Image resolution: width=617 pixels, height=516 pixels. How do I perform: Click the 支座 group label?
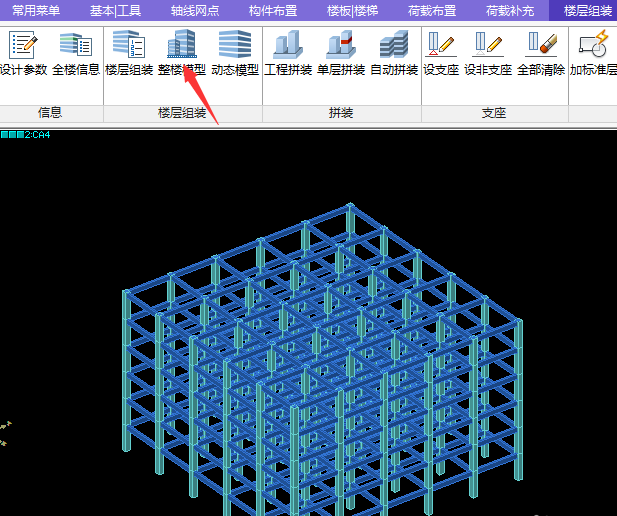[494, 113]
